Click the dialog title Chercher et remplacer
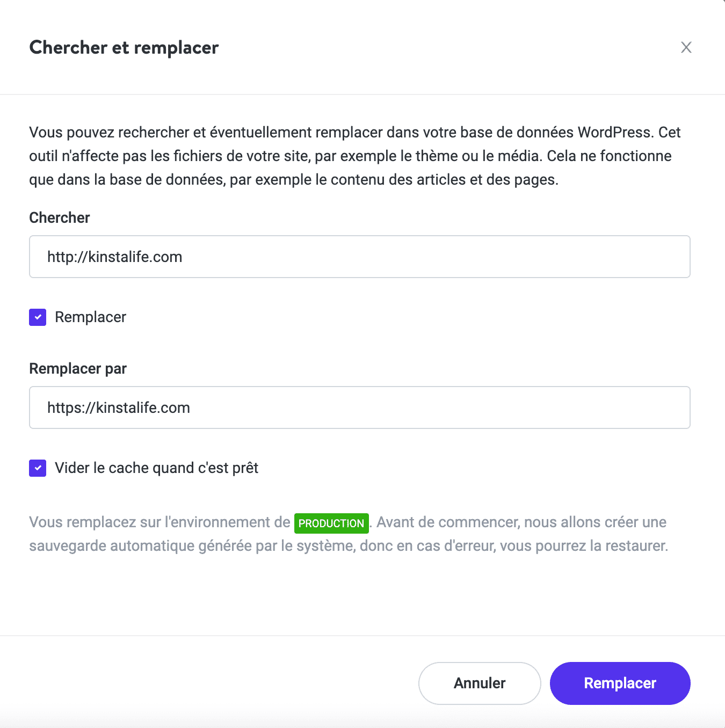 point(124,48)
